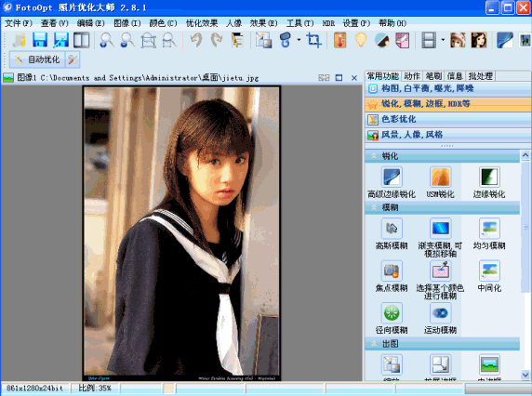Open the 优化效果 menu
532x396 pixels.
point(202,23)
